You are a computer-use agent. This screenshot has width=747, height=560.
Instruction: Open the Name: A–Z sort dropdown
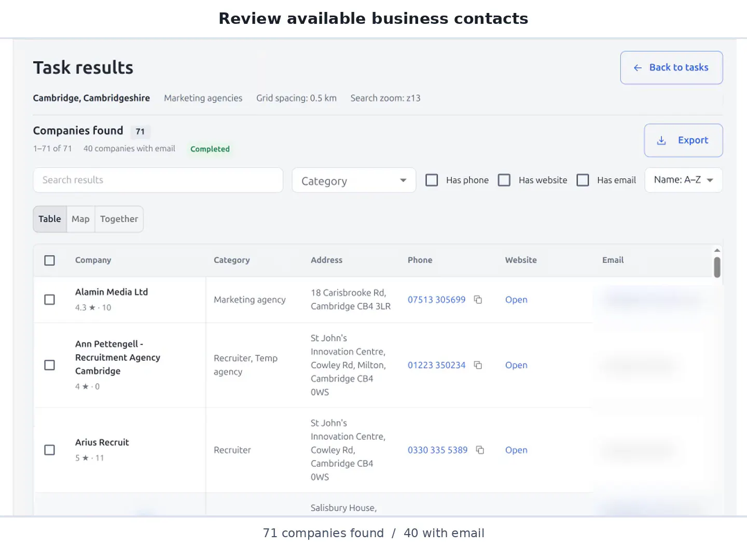point(684,180)
